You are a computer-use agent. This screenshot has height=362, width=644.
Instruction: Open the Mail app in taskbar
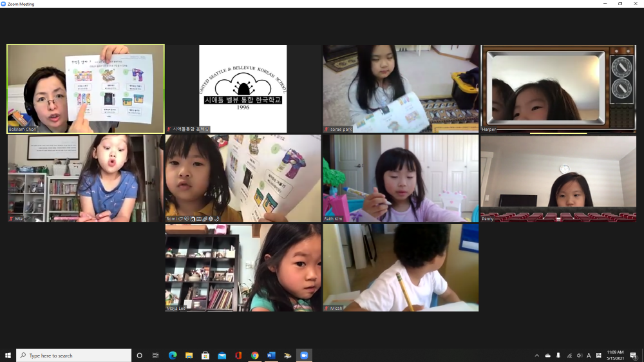pyautogui.click(x=222, y=356)
